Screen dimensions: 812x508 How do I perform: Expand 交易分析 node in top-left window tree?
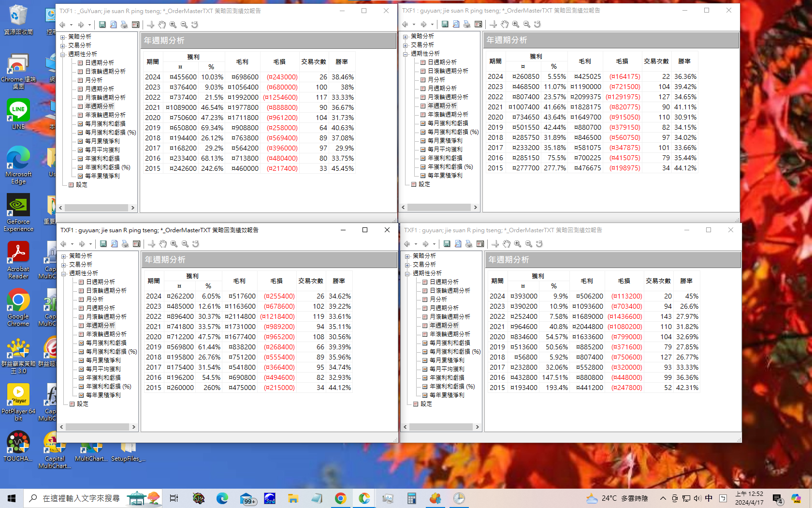(63, 45)
